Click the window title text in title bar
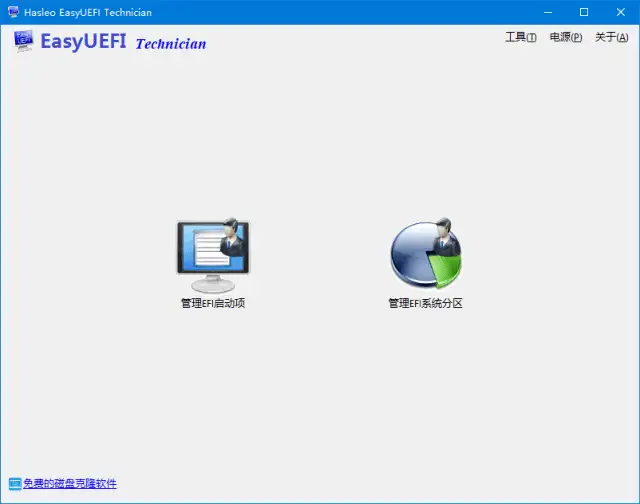 coord(88,12)
